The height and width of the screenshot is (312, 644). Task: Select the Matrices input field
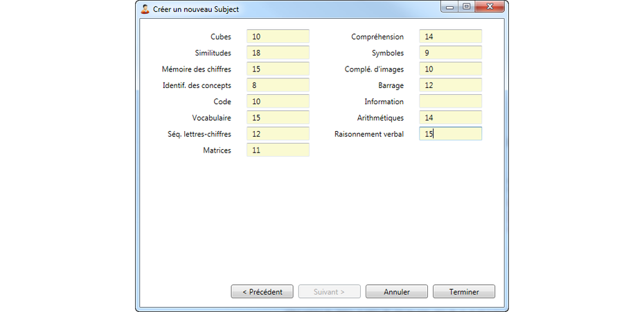[278, 150]
